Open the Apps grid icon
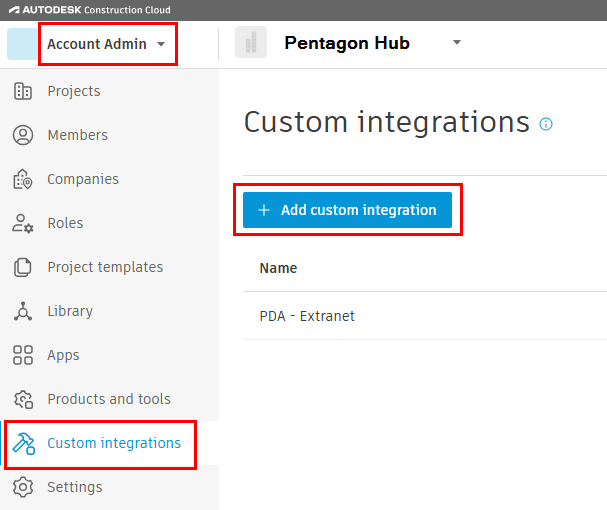 (23, 355)
